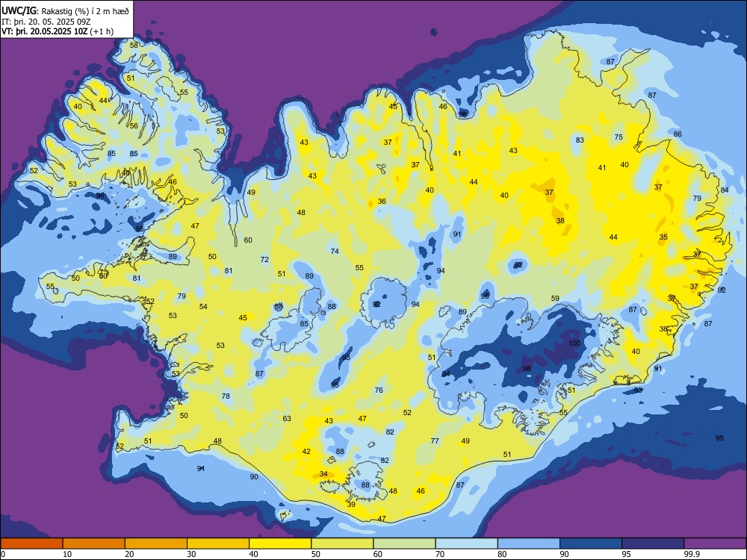Click the '72' humidity value
747x560 pixels.
[264, 260]
